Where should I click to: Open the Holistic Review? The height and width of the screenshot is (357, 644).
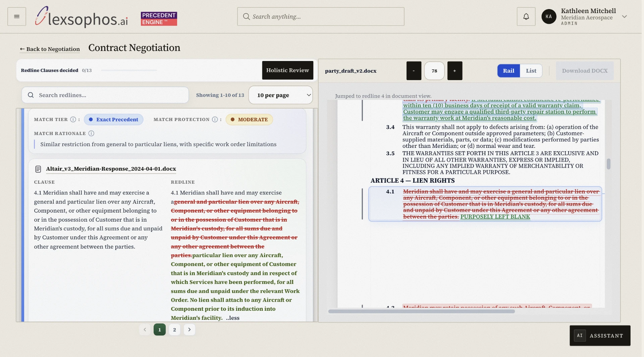click(287, 70)
